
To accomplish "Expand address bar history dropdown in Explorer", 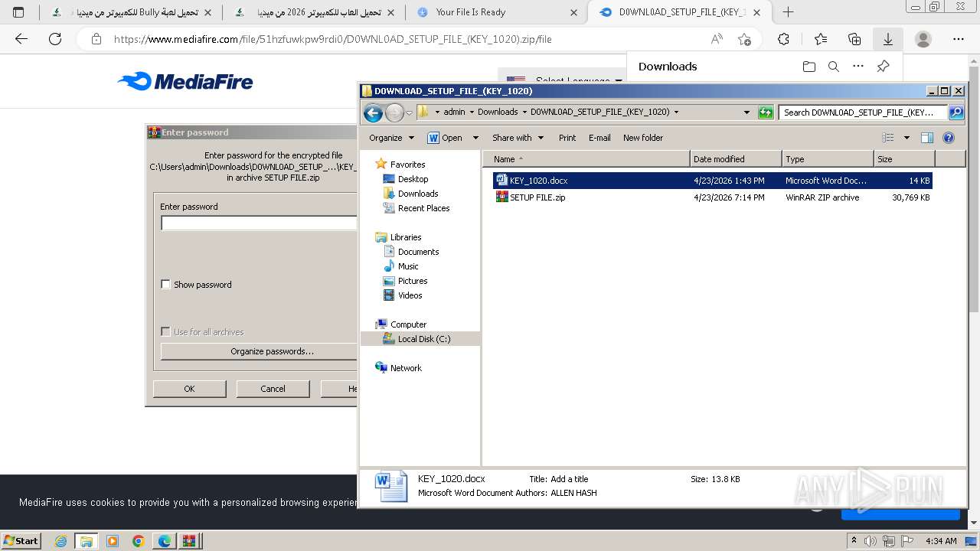I will (746, 112).
